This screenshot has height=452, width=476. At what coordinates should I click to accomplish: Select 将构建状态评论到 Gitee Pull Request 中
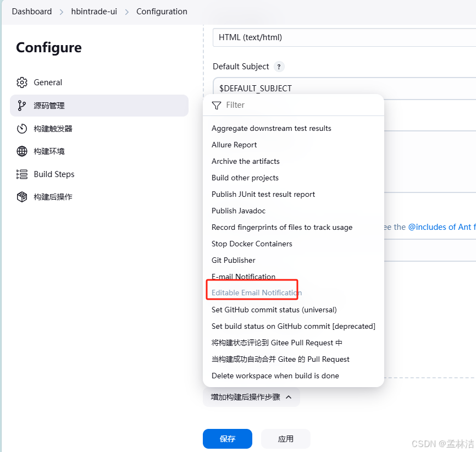point(277,343)
